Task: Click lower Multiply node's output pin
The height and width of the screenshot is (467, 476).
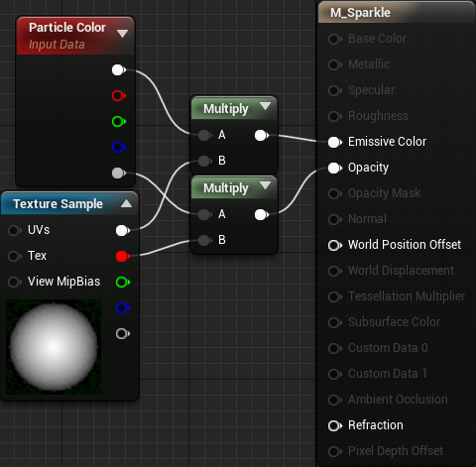Action: (262, 214)
